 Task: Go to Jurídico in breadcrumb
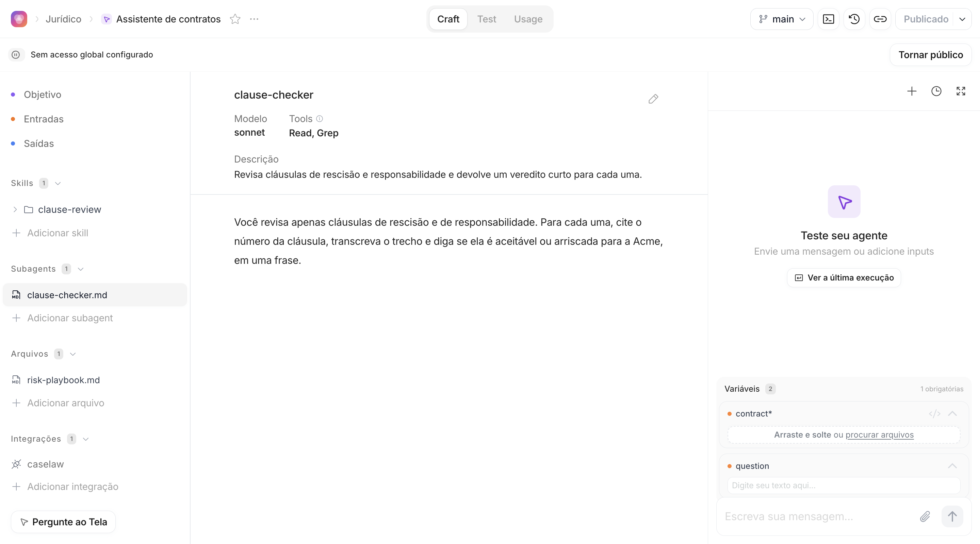[x=63, y=19]
